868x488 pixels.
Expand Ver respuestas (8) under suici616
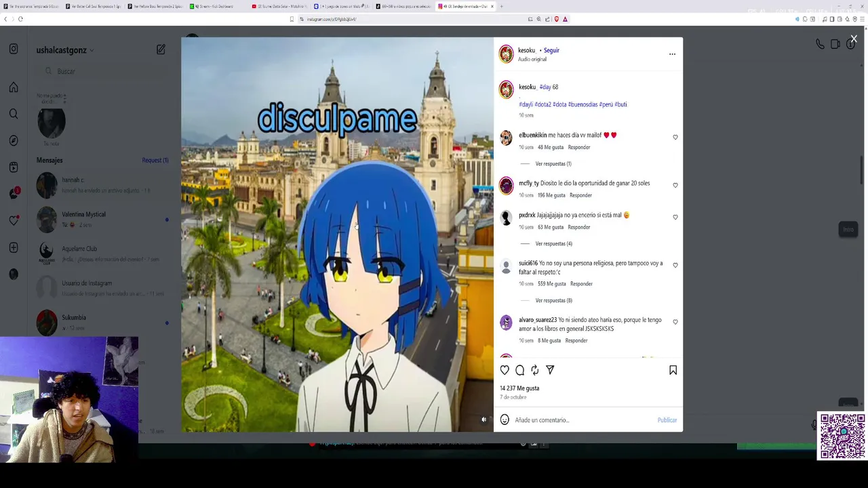553,300
